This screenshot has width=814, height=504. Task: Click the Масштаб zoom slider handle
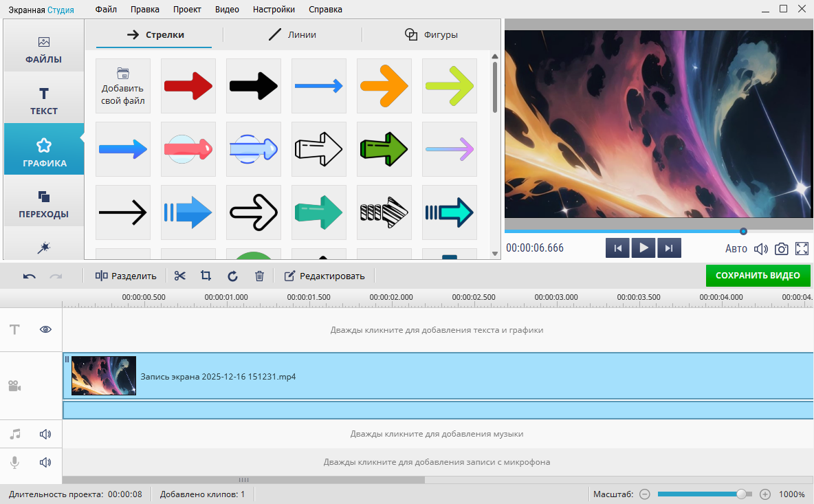click(x=741, y=494)
